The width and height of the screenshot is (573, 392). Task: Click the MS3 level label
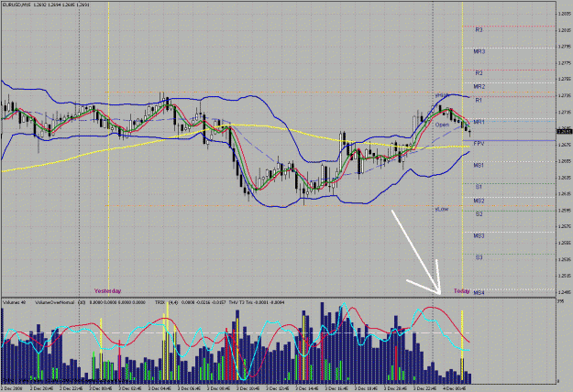(x=479, y=236)
